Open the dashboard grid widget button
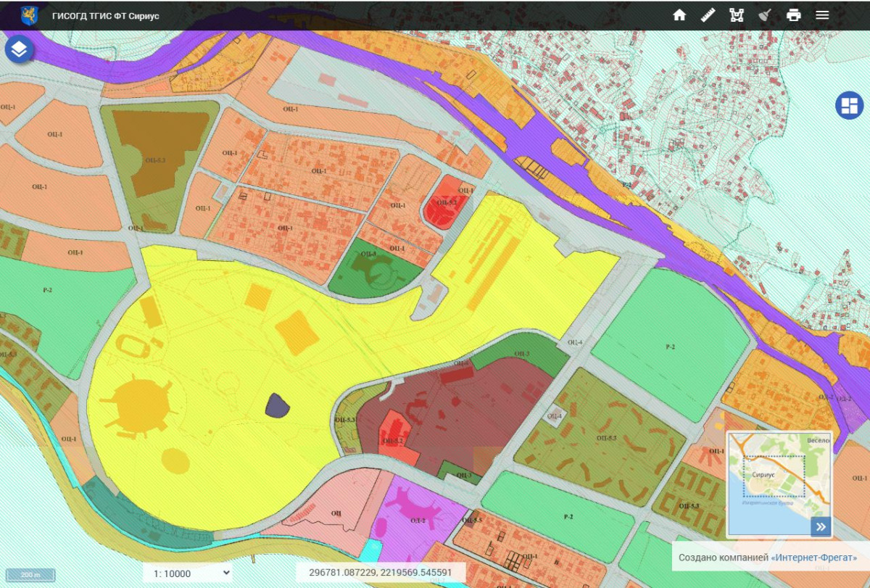 [x=849, y=105]
